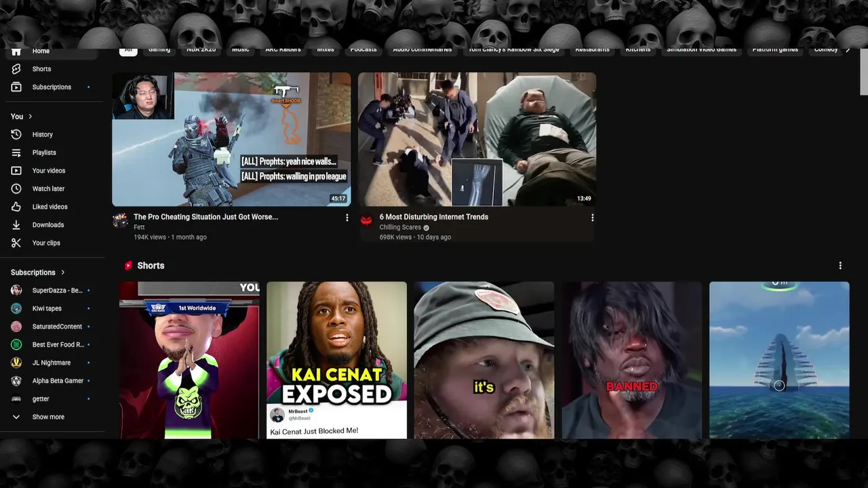This screenshot has height=488, width=868.
Task: Select the Simulation video games chip
Action: coord(701,49)
